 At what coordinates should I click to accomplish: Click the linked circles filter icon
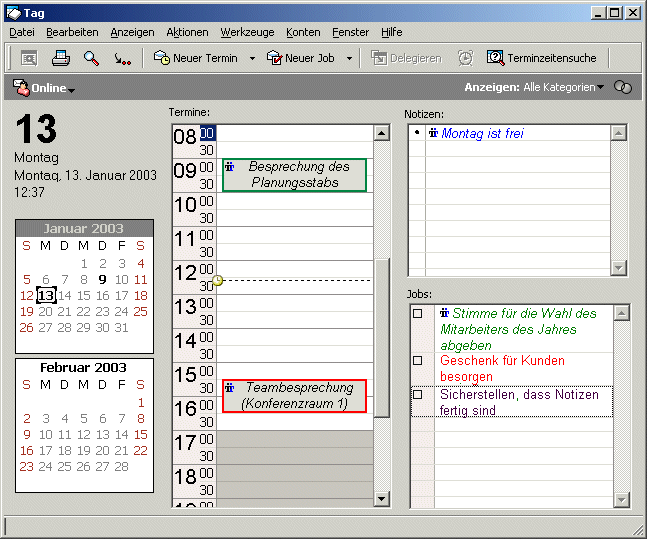coord(623,87)
